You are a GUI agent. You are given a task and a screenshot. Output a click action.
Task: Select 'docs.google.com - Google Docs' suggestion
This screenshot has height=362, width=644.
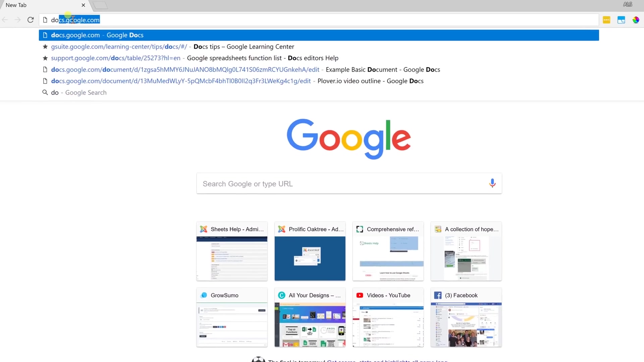[x=319, y=35]
